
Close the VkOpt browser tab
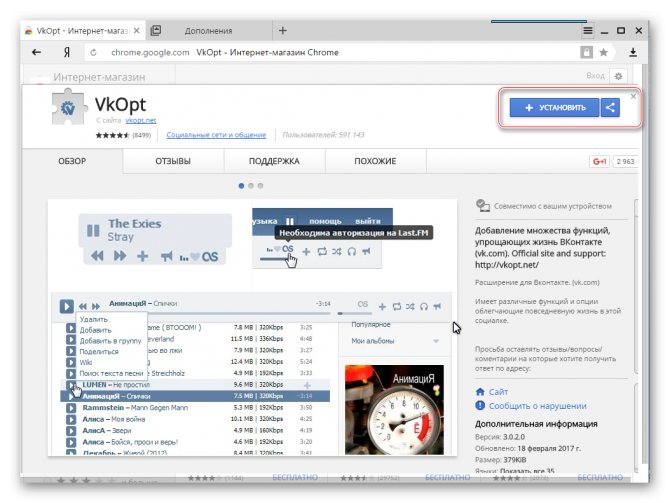(136, 30)
